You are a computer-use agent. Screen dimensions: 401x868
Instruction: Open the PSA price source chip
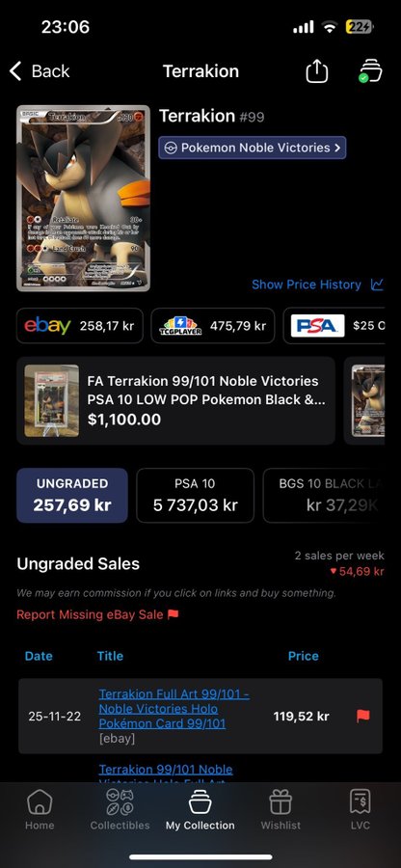(334, 326)
